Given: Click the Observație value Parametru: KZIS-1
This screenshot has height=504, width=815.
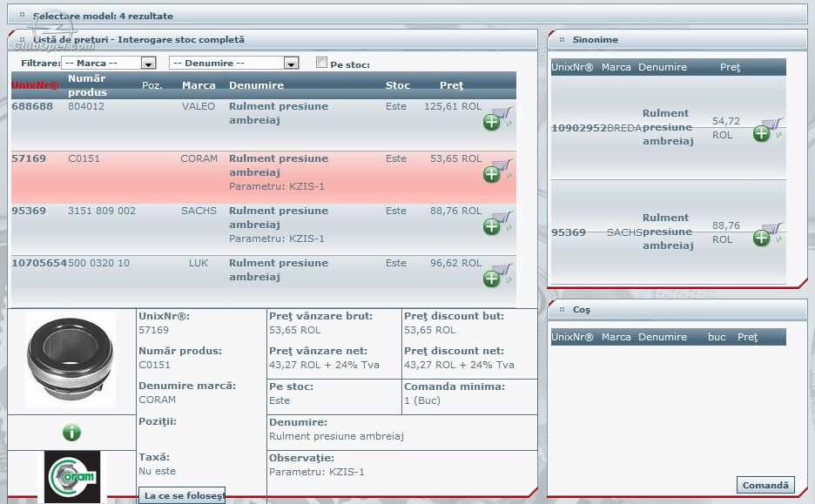Looking at the screenshot, I should point(317,472).
